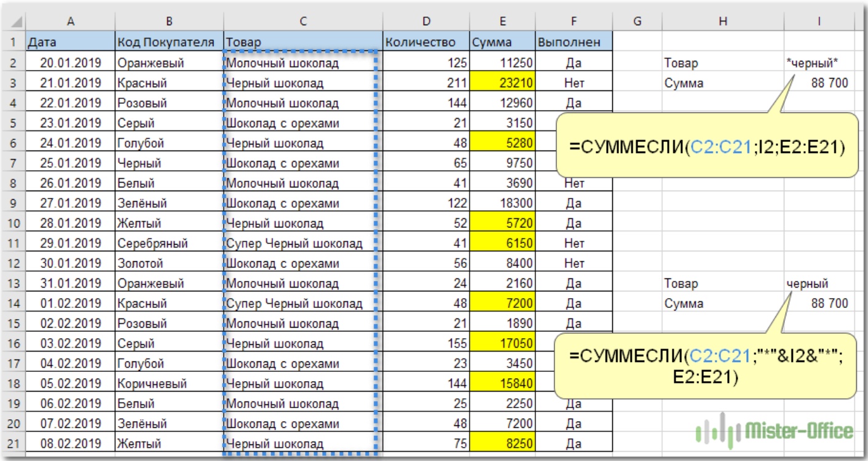Viewport: 868px width, 461px height.
Task: Select the date cell 20.01.2019
Action: 71,63
